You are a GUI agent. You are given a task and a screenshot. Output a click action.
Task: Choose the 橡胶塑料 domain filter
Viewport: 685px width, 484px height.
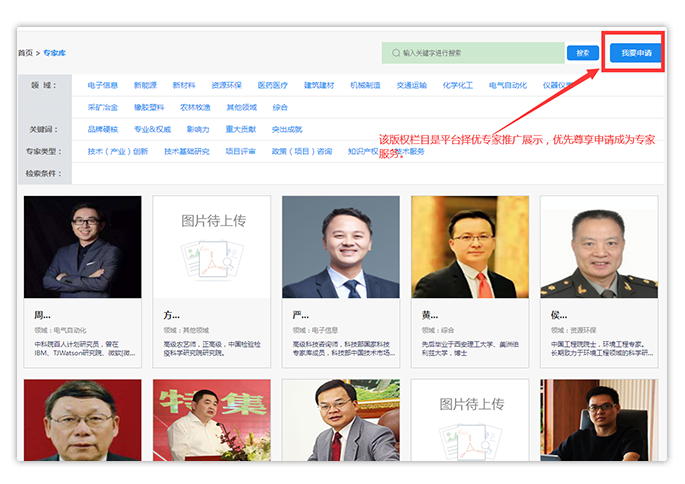click(149, 107)
